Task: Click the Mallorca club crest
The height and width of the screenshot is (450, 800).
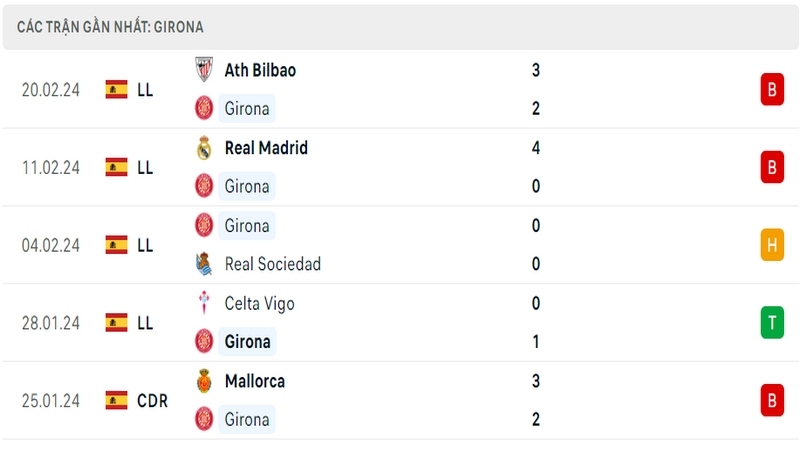Action: [x=204, y=381]
